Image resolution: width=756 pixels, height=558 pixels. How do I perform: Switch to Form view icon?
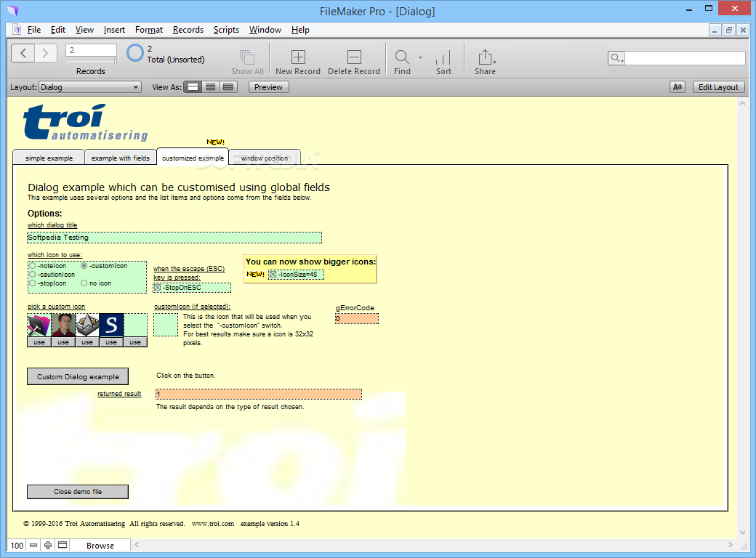coord(193,87)
